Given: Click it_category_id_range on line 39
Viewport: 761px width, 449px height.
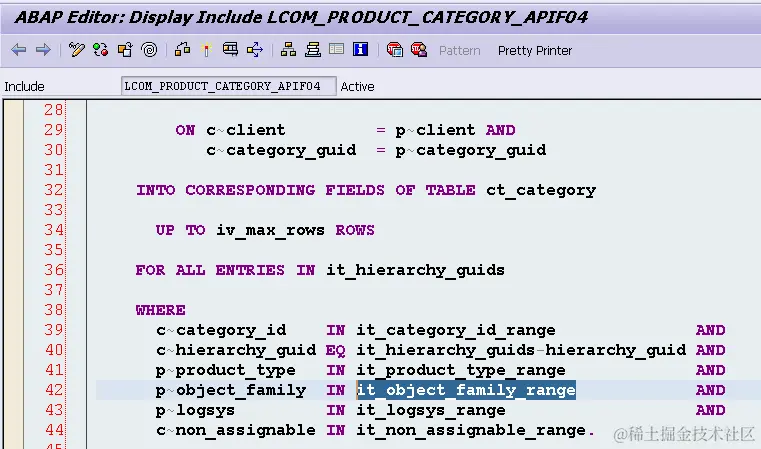Looking at the screenshot, I should click(x=456, y=331).
